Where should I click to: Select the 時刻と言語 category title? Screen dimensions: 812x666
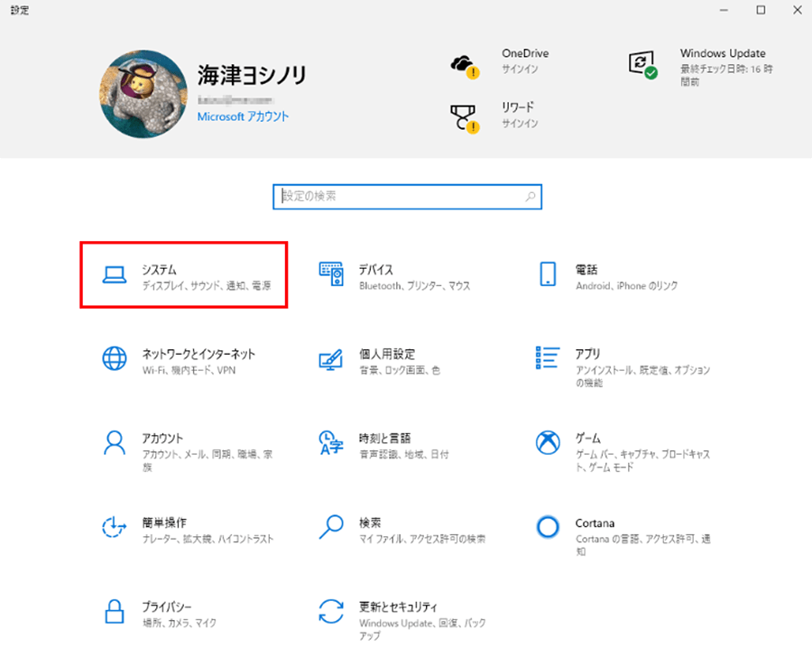pos(385,439)
